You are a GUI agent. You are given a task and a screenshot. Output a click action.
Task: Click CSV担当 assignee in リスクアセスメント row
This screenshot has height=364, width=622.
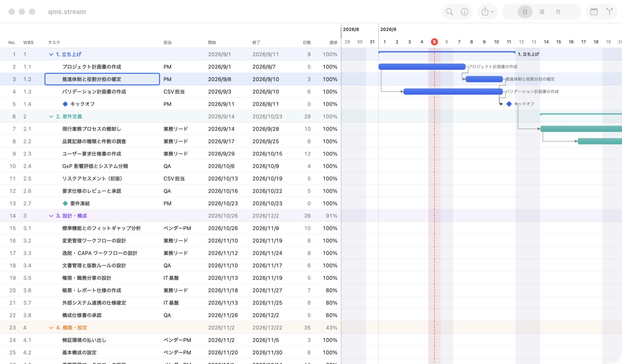tap(174, 179)
